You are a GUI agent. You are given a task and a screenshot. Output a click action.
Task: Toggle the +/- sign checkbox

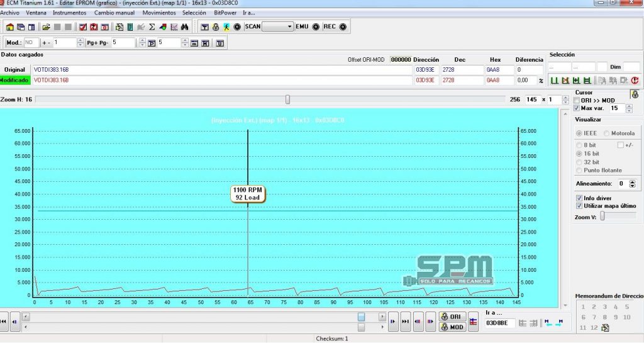(x=620, y=145)
